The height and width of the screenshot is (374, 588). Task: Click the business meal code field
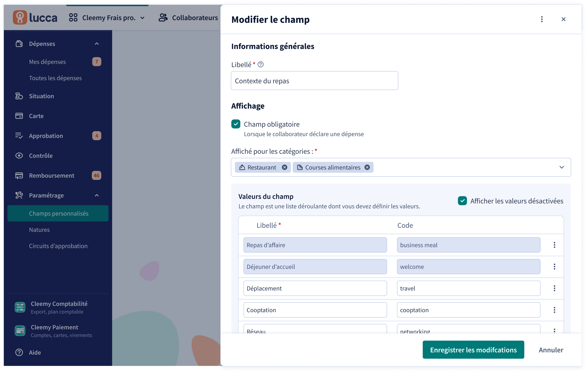tap(468, 245)
